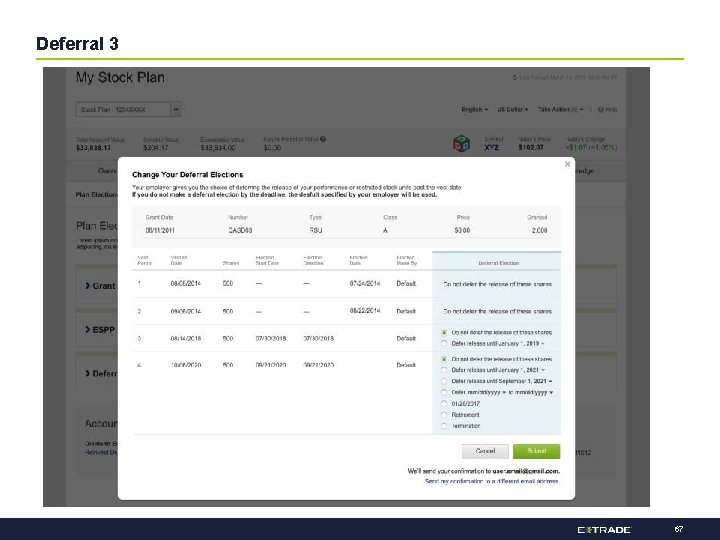
Task: Select Defer release until January 1, 2021
Action: pyautogui.click(x=444, y=370)
